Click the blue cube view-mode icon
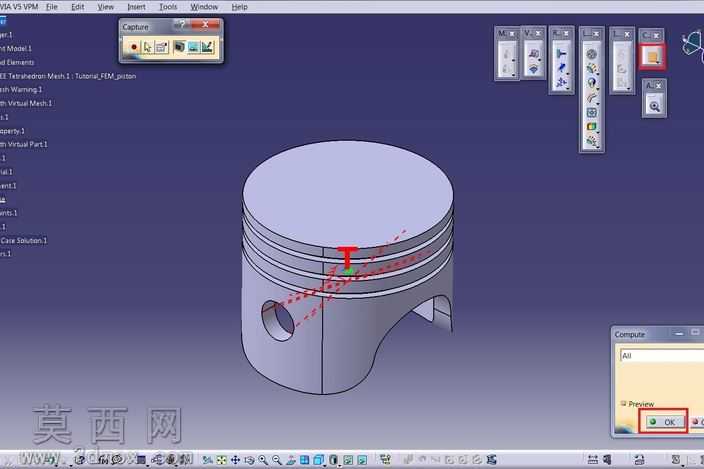The image size is (704, 469). 319,460
